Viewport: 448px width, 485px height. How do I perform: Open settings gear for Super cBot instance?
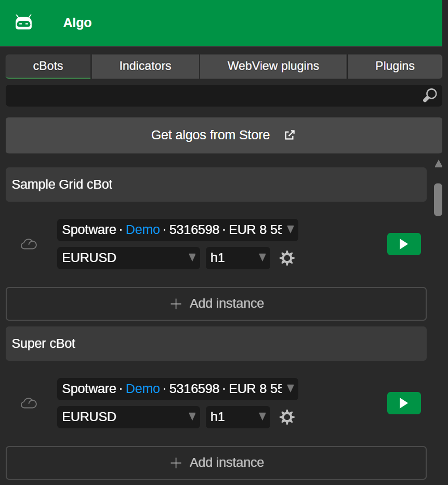click(x=287, y=417)
